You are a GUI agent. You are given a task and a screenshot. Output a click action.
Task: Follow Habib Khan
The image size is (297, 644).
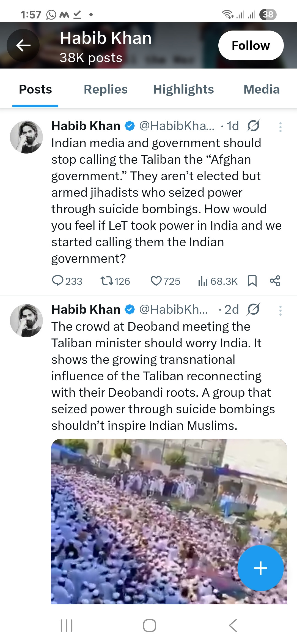(x=251, y=45)
